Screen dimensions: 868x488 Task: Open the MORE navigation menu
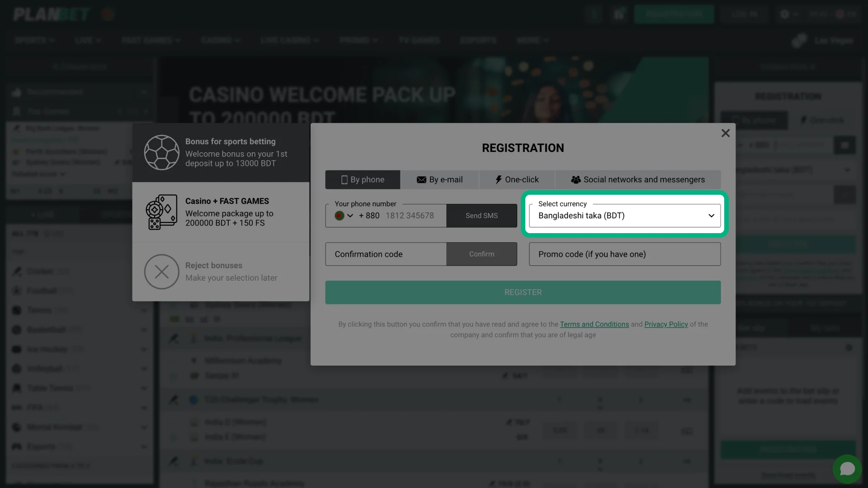tap(533, 40)
